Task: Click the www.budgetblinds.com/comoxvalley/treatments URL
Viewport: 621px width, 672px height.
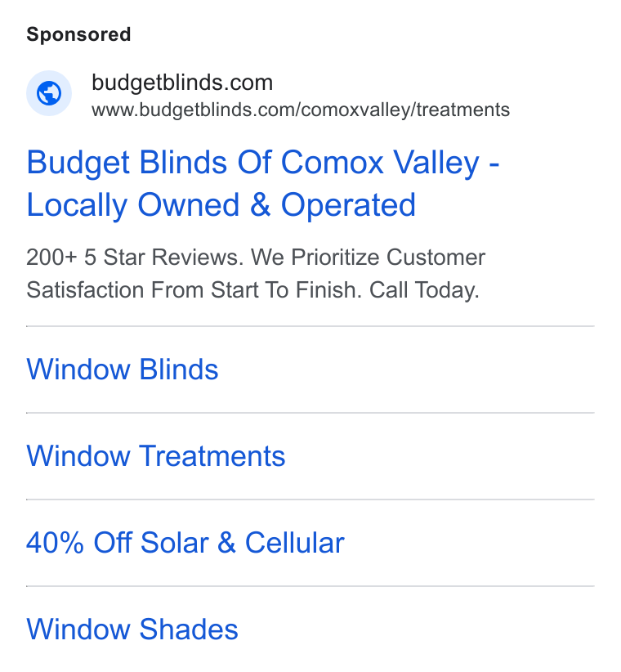Action: (301, 110)
